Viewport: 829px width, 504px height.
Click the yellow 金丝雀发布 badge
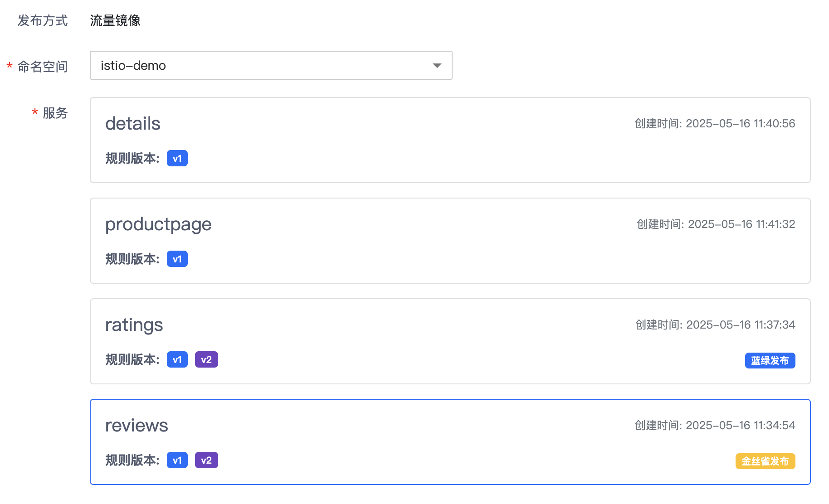point(765,461)
